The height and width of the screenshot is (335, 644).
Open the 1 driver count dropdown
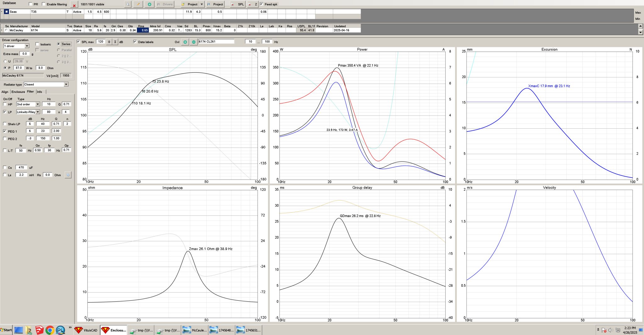(x=27, y=46)
